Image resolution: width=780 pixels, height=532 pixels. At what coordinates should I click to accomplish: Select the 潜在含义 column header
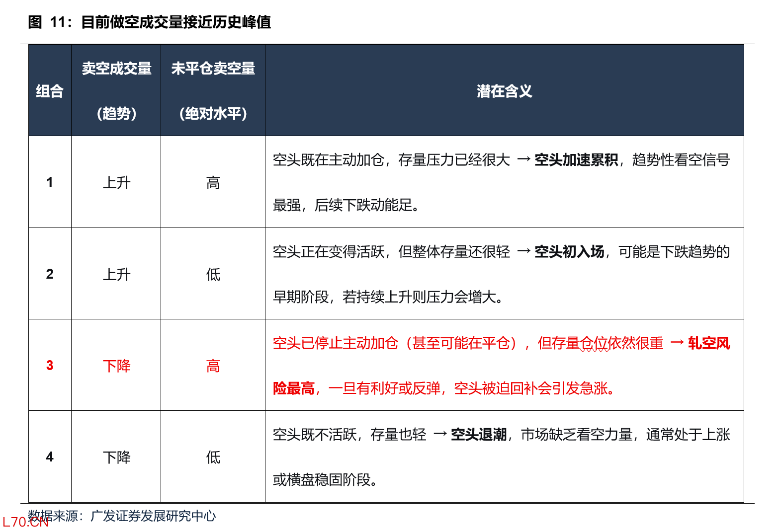[505, 91]
